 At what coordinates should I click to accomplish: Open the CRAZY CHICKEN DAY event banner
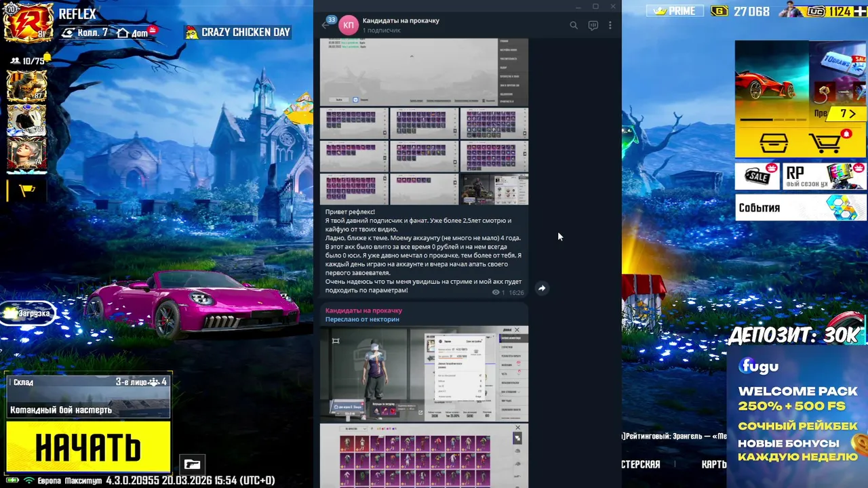click(238, 32)
